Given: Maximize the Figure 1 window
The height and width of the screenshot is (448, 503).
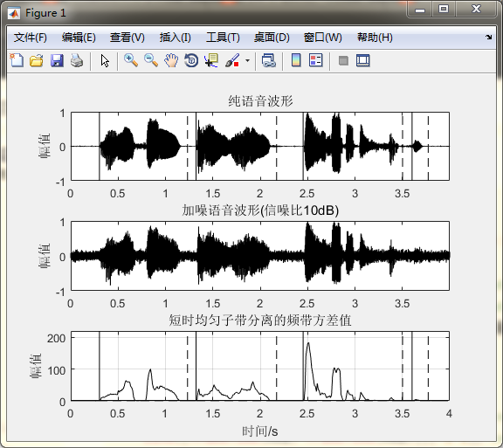Looking at the screenshot, I should (444, 10).
